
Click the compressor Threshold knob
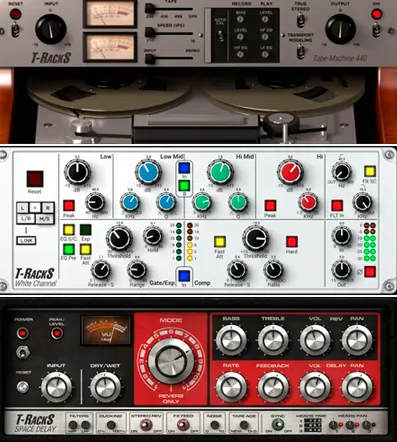tap(256, 238)
